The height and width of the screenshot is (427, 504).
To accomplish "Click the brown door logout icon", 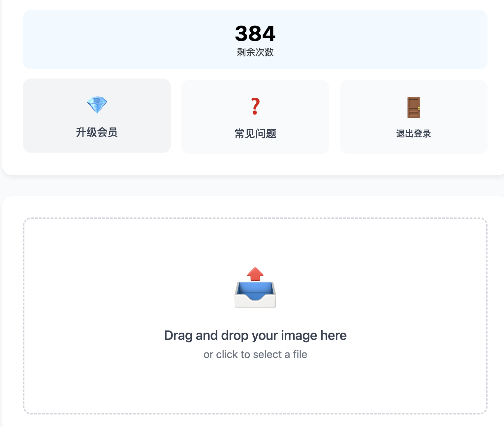I will 414,108.
